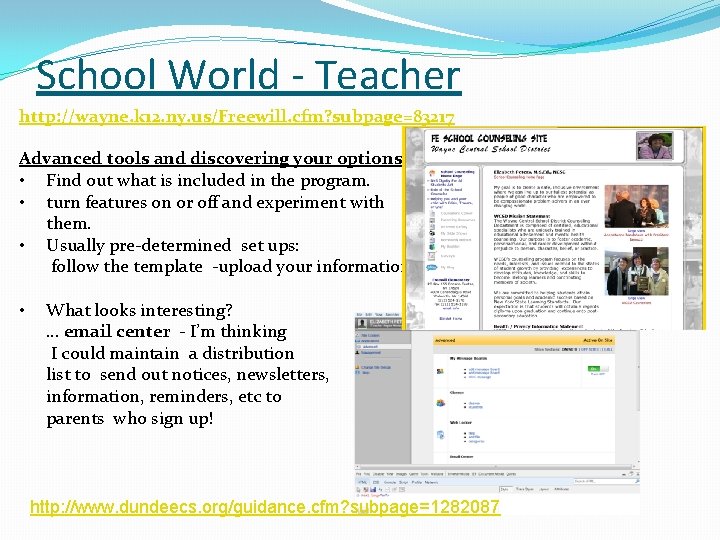The height and width of the screenshot is (540, 720).
Task: Switch to the Script tab in developer tools
Action: (x=403, y=482)
